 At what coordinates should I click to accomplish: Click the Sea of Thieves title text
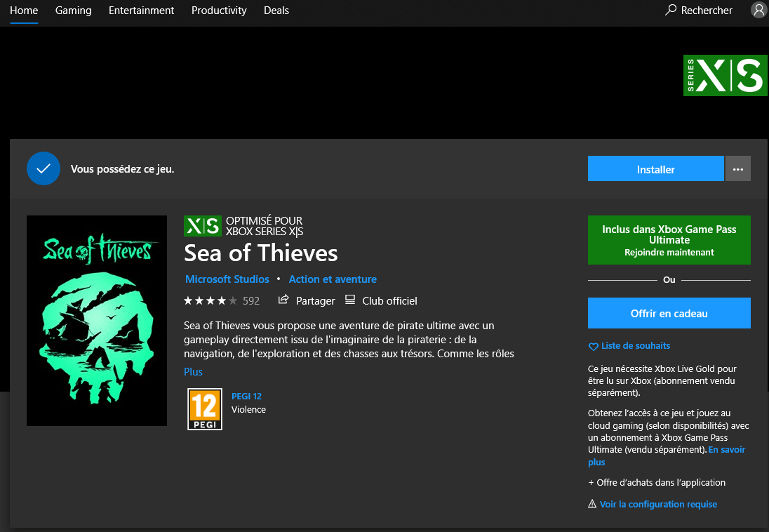click(x=260, y=253)
